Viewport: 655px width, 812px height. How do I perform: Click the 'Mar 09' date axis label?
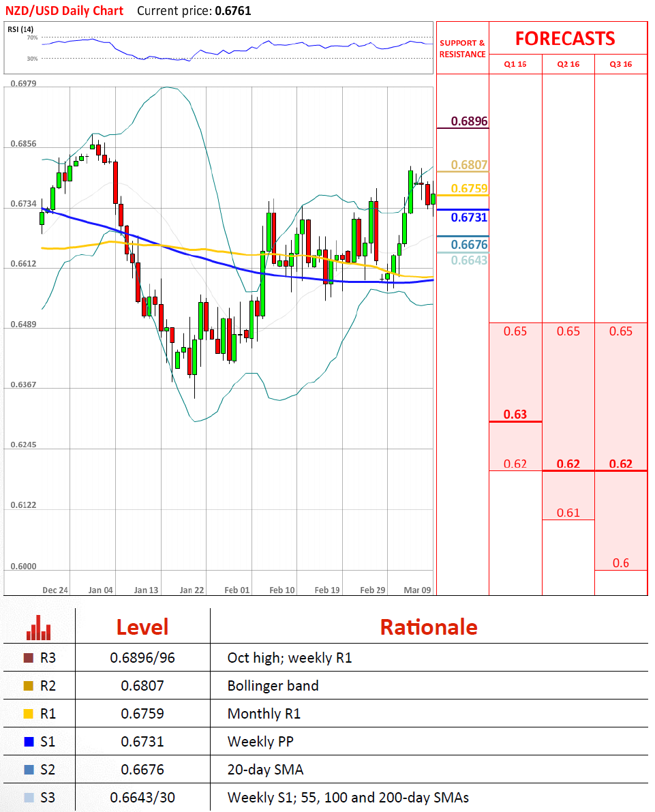[417, 590]
